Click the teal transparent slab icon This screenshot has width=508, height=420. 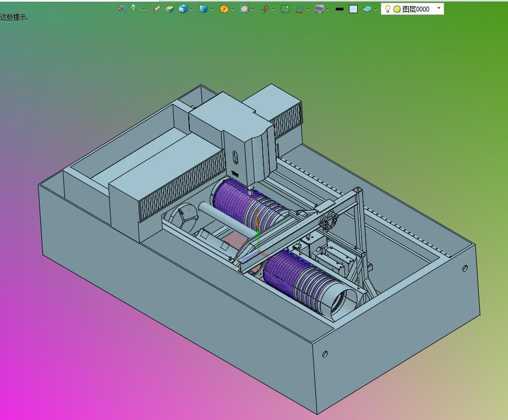[x=367, y=9]
